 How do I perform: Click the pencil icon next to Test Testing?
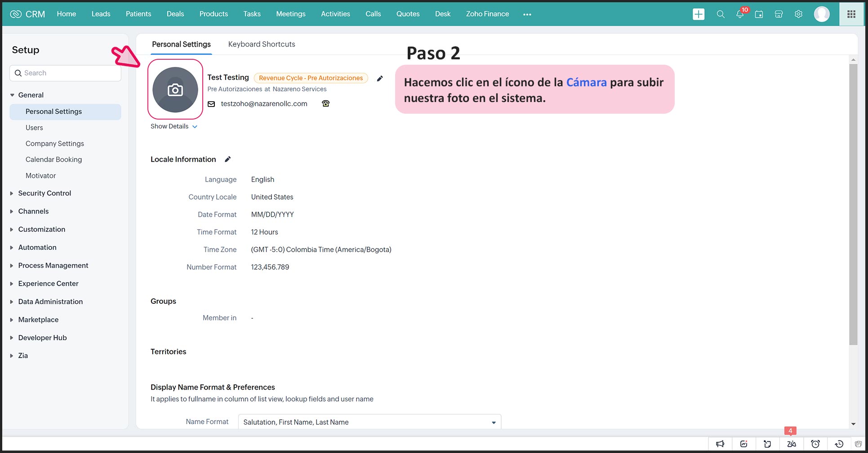click(380, 79)
